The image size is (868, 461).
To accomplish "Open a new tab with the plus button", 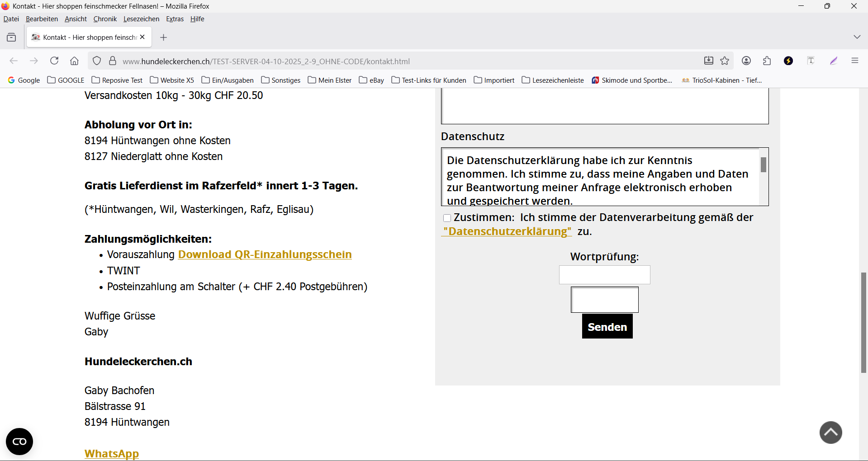I will pyautogui.click(x=164, y=38).
